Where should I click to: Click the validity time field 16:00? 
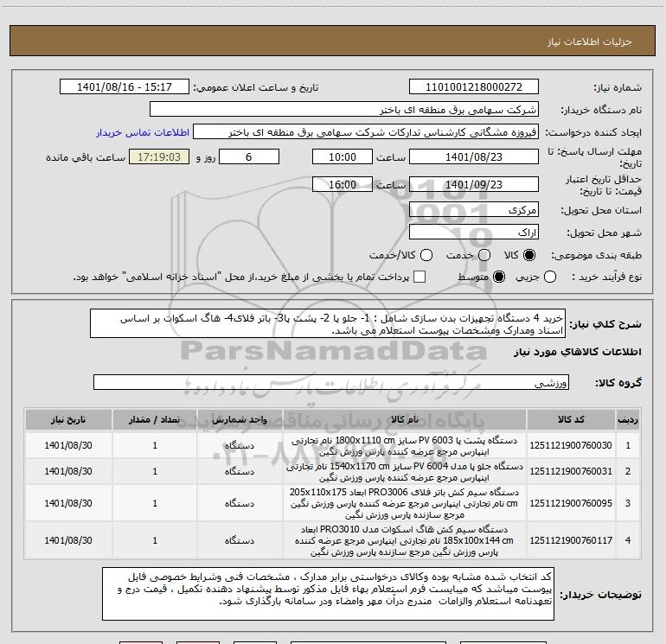pyautogui.click(x=343, y=184)
